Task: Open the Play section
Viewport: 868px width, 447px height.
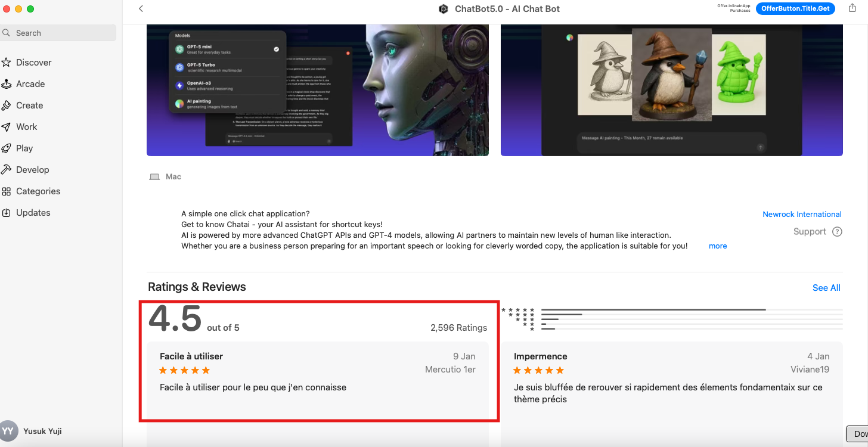Action: (25, 148)
